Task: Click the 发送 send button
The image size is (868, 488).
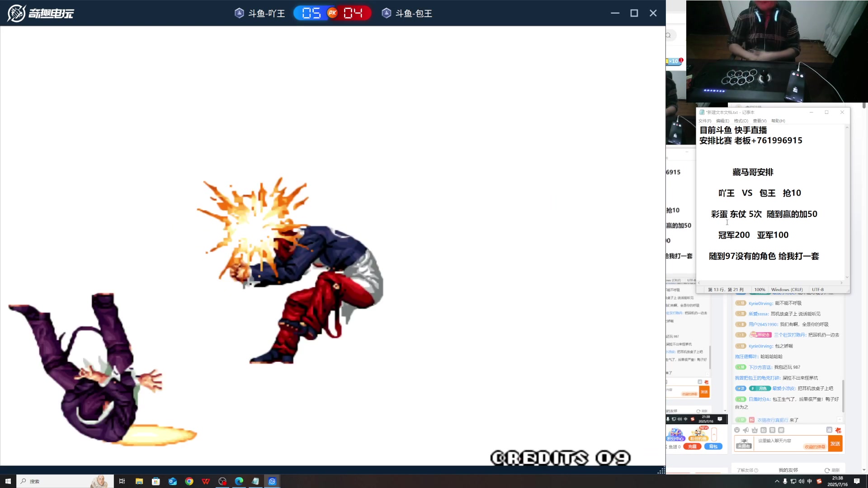Action: 835,443
